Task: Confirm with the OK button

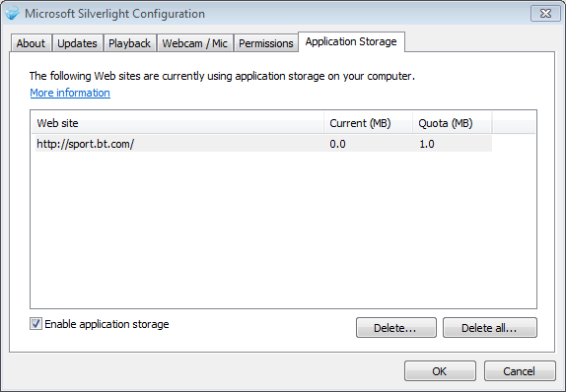Action: pos(440,371)
